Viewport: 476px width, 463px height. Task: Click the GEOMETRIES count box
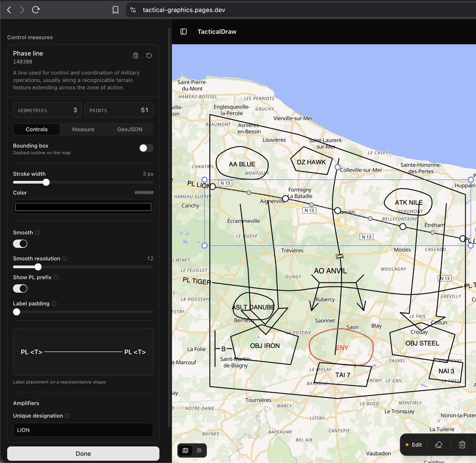(x=48, y=110)
